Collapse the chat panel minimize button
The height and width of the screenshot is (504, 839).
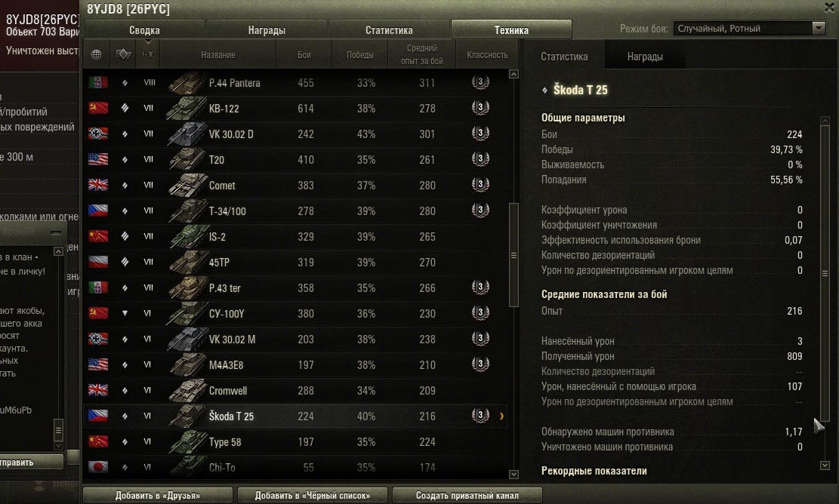tap(56, 232)
